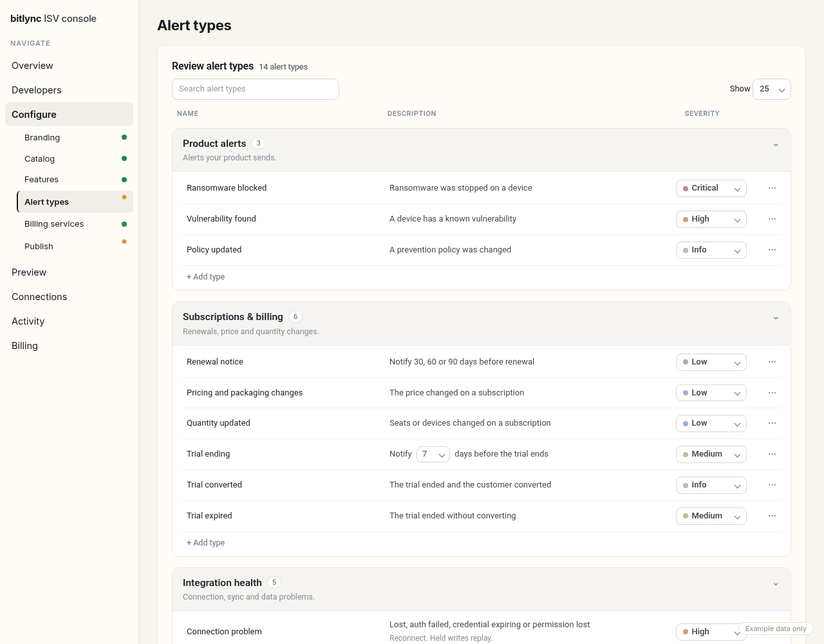Change severity of Pricing and packaging changes

pyautogui.click(x=711, y=393)
